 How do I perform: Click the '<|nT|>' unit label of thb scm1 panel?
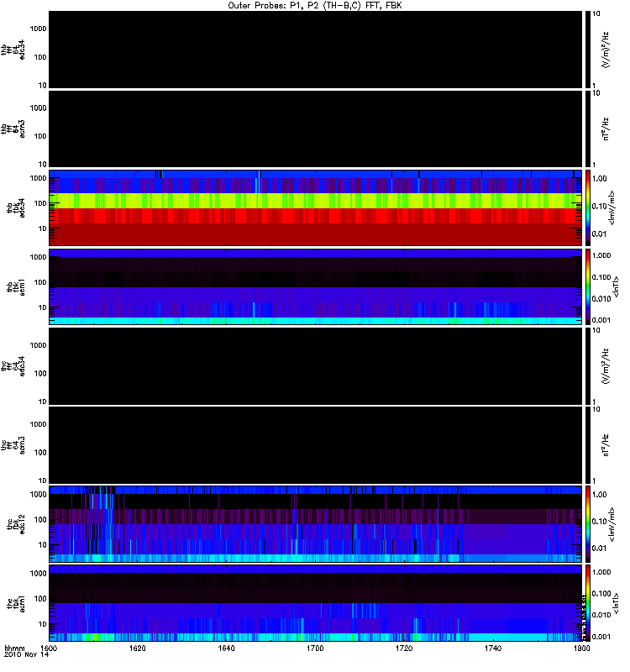coord(617,286)
